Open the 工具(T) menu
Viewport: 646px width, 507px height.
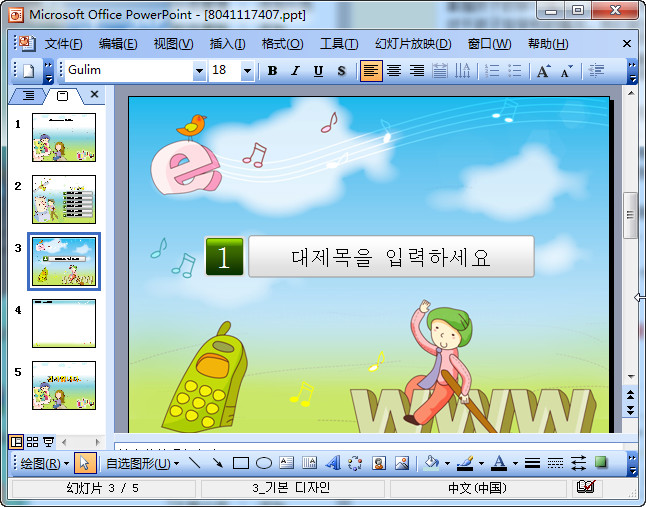coord(339,44)
